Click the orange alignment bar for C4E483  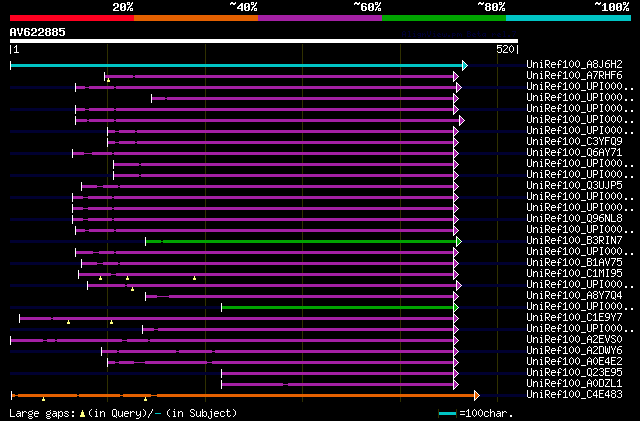(243, 396)
